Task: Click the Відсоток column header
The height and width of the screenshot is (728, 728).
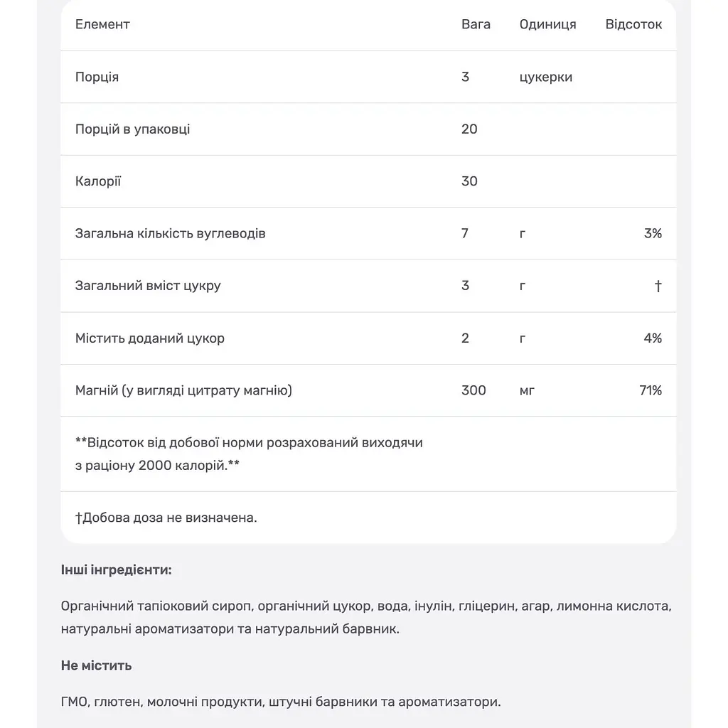Action: point(633,24)
